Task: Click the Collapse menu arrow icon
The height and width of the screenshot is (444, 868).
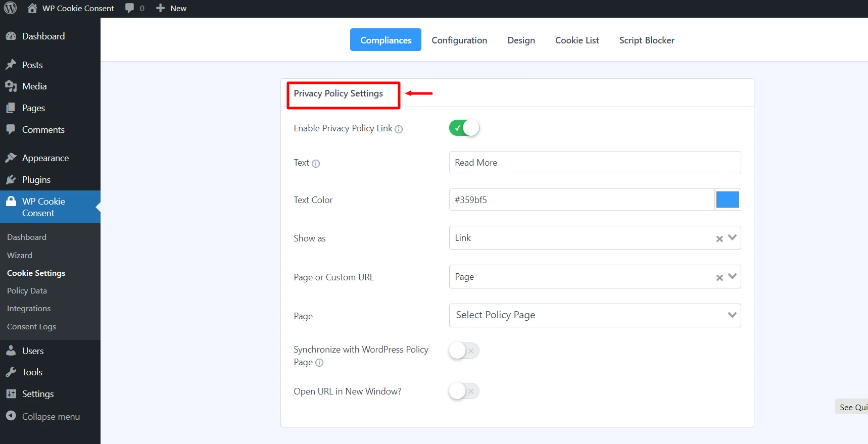Action: pos(11,416)
